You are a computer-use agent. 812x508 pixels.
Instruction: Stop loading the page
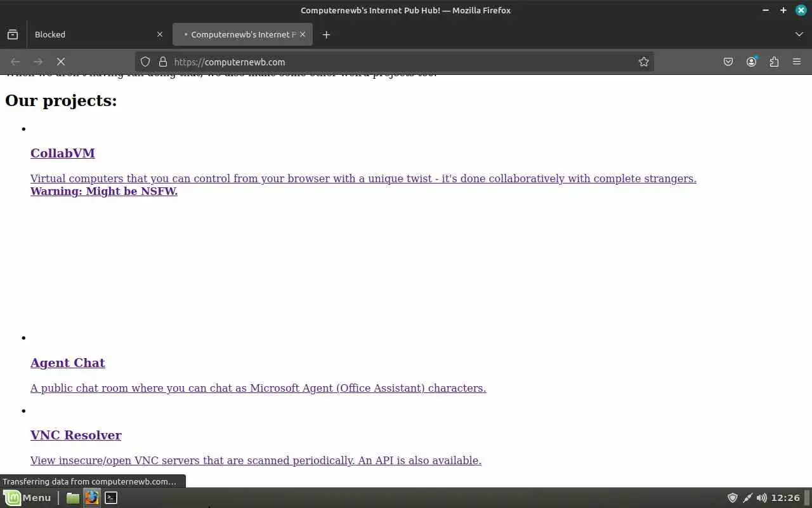pos(61,62)
